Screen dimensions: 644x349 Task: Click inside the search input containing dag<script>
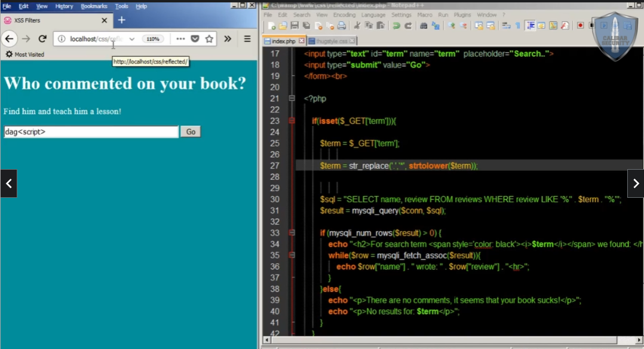[x=90, y=131]
